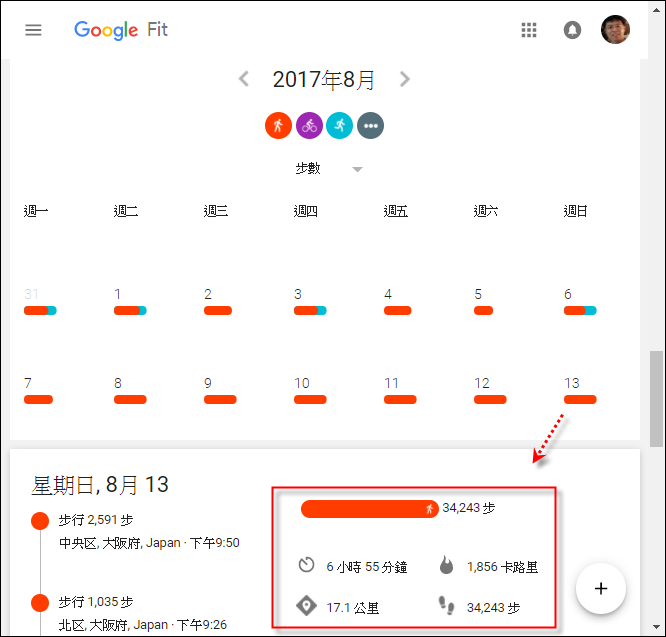Image resolution: width=666 pixels, height=637 pixels.
Task: Select August 13 in the calendar
Action: click(572, 383)
